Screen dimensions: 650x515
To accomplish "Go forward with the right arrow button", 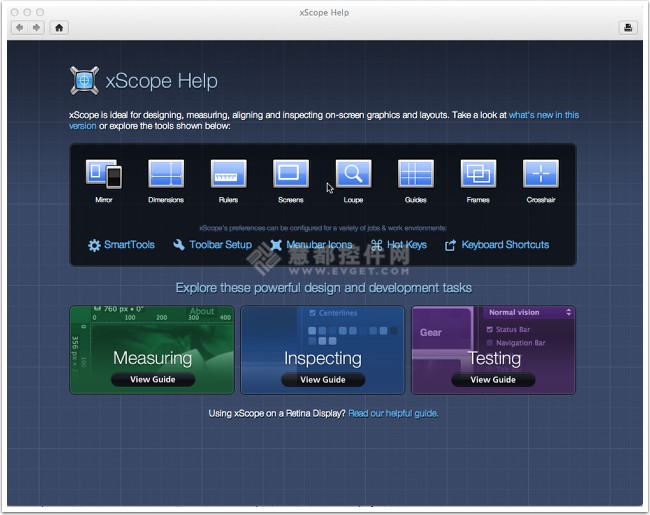I will 36,28.
